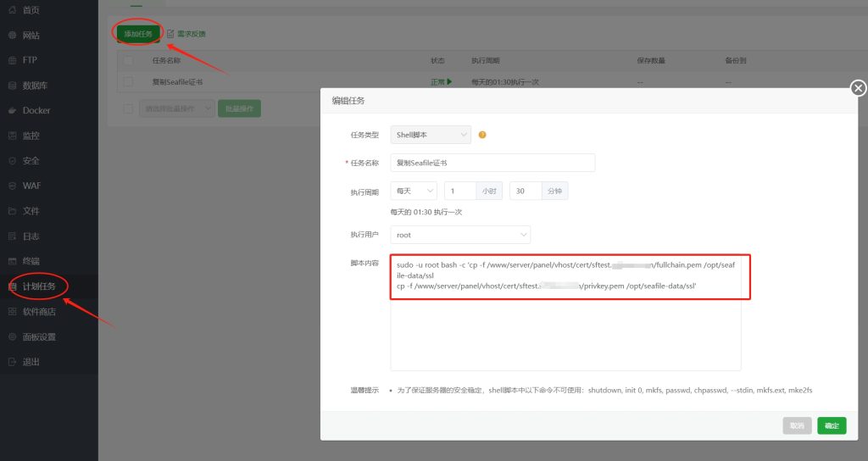Screen dimensions: 868x461
Task: Click the hour input showing 1
Action: coord(460,191)
